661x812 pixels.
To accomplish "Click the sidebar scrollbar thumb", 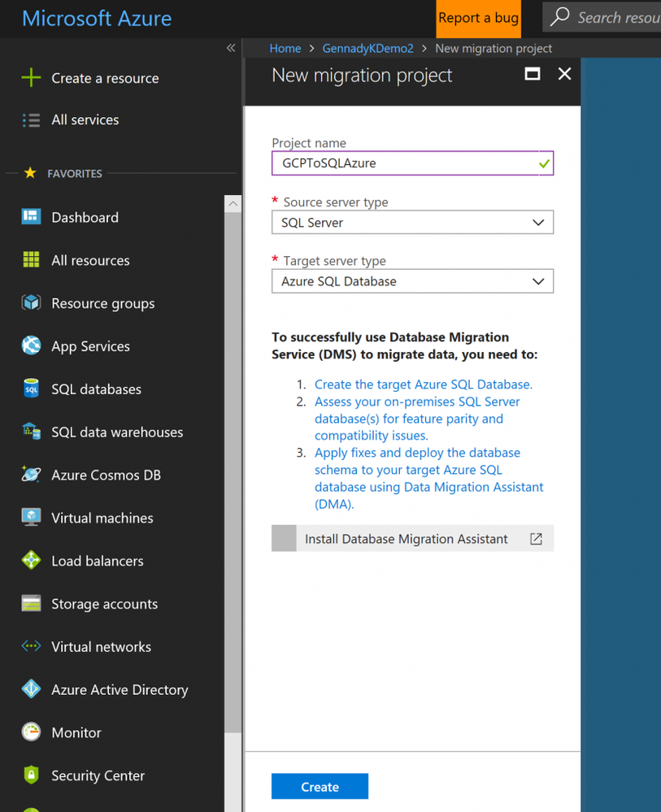I will point(233,472).
